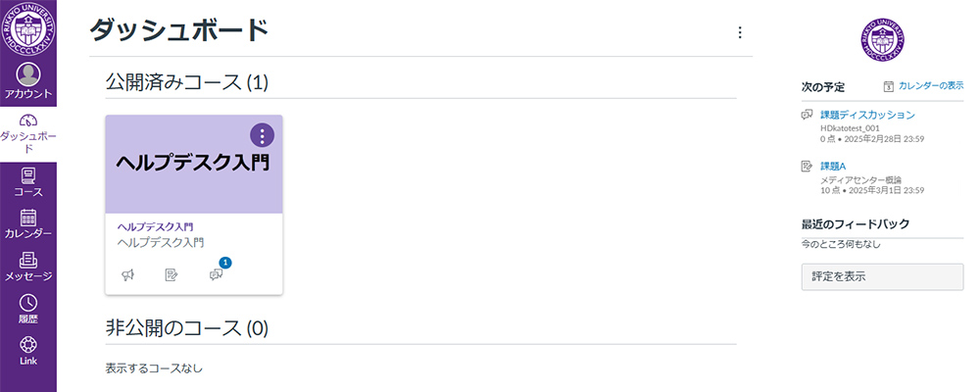980x392 pixels.
Task: Open the カレンダー calendar sidebar icon
Action: coord(28,217)
